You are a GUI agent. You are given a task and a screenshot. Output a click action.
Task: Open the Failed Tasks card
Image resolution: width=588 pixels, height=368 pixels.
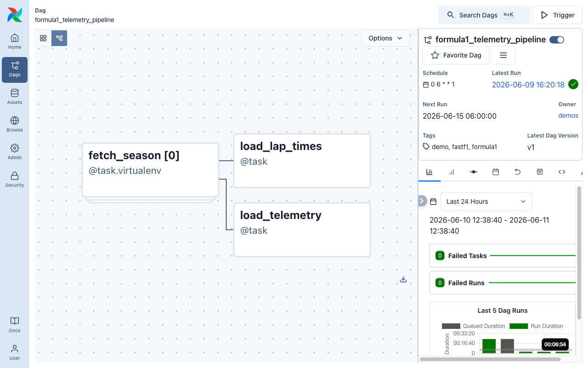pos(503,255)
